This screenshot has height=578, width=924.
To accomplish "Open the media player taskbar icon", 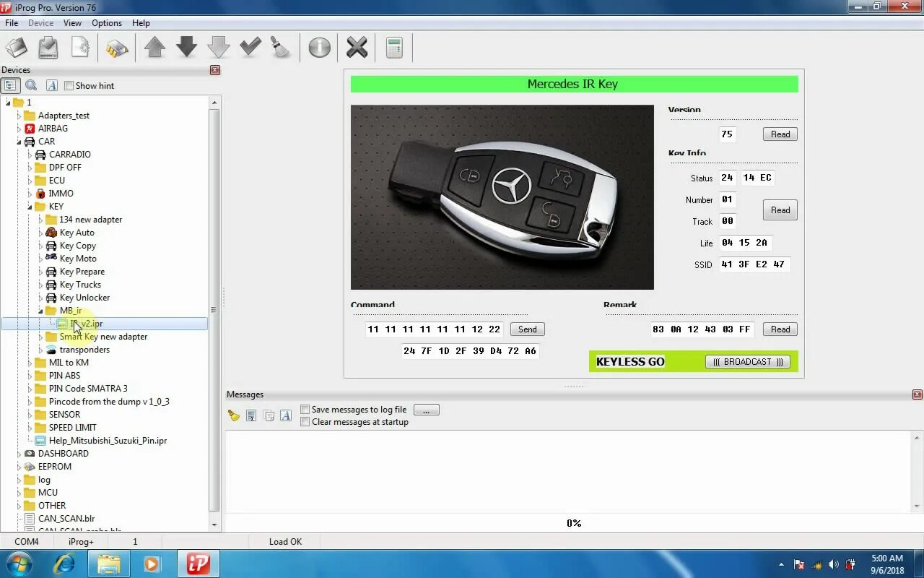I will [152, 564].
